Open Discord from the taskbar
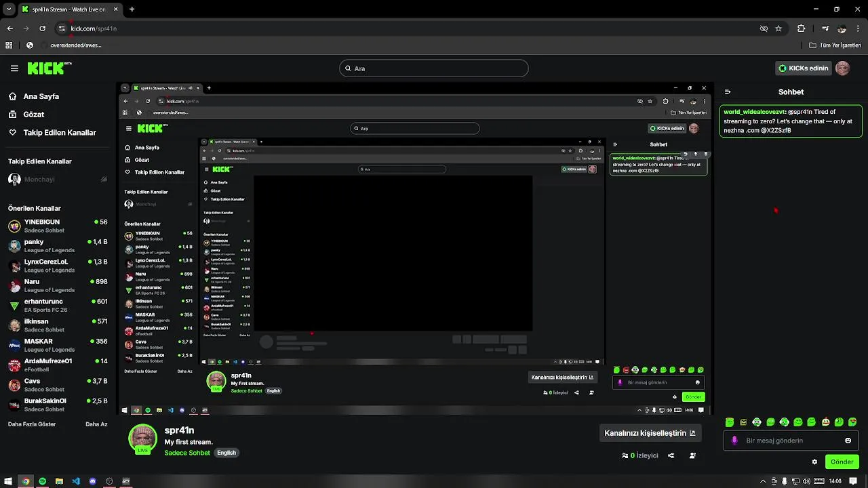Screen dimensions: 868x488 click(92, 481)
